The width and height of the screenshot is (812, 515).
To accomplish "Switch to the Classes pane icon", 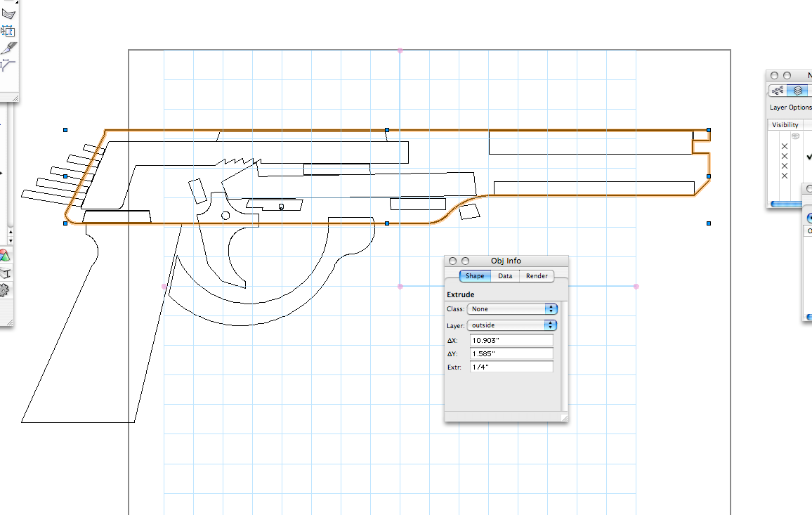I will pos(777,90).
